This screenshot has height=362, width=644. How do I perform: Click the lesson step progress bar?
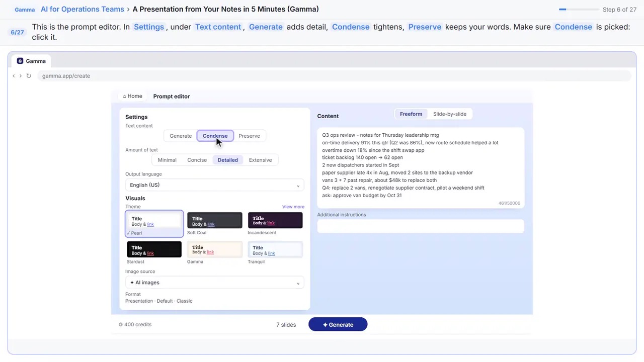click(578, 10)
